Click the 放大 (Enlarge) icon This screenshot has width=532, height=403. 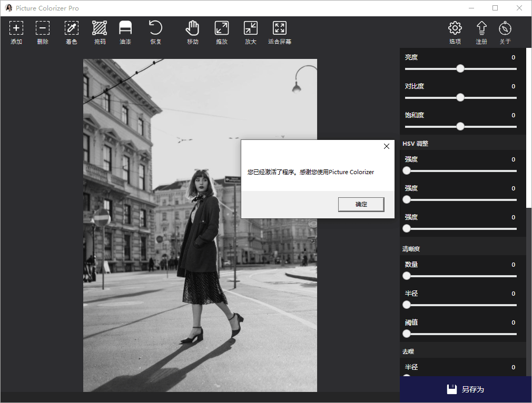click(251, 28)
